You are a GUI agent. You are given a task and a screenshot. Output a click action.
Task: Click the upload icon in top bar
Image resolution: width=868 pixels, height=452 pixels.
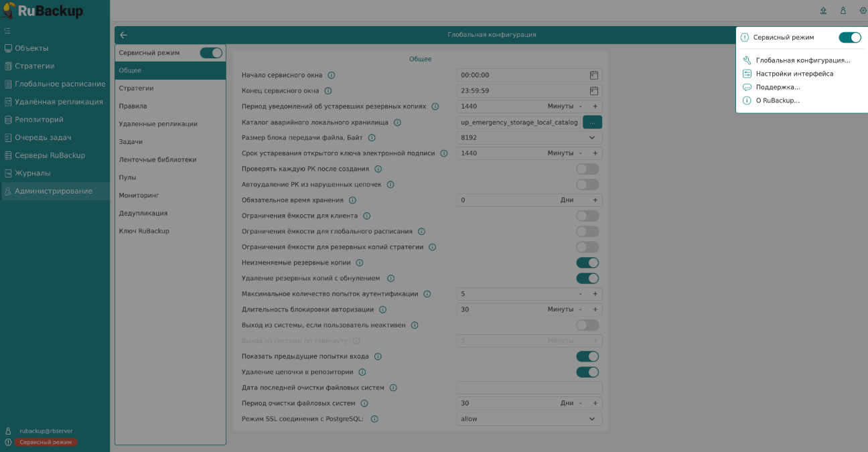823,11
